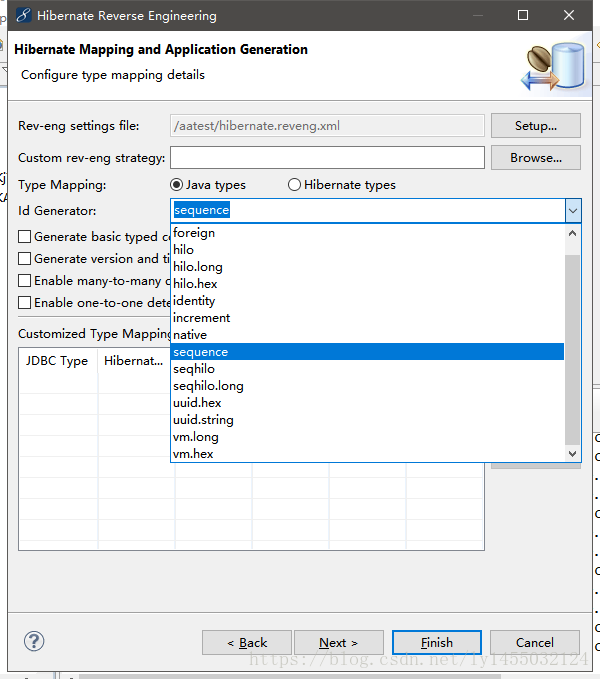Maximize the Hibernate Reverse Engineering window
Screen dimensions: 600x679
tap(523, 15)
